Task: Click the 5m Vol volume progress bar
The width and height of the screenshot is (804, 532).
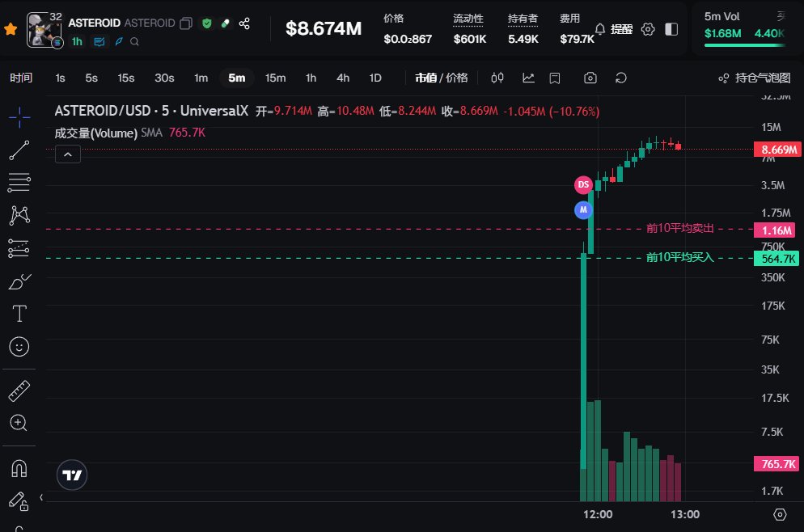Action: coord(744,45)
